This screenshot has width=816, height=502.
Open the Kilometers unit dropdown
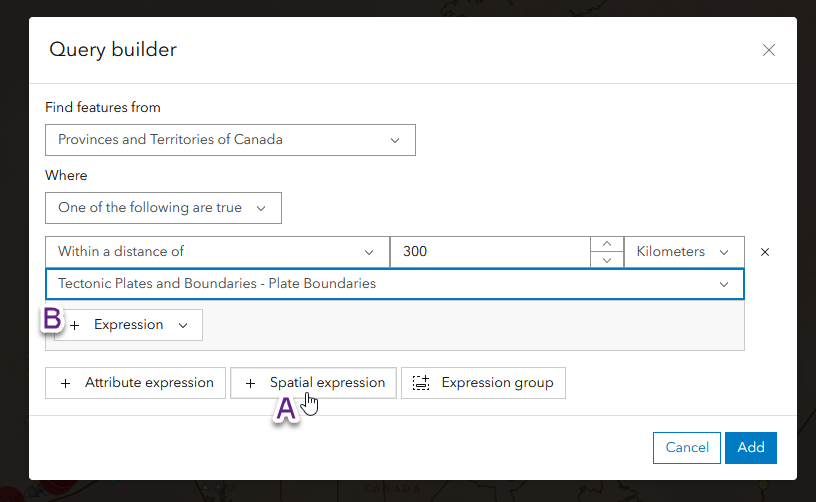(x=684, y=252)
